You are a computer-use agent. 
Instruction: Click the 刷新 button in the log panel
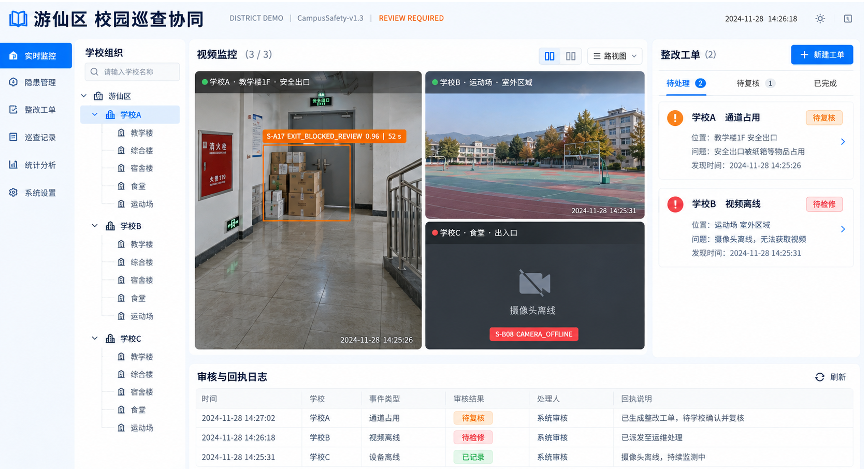(x=831, y=377)
